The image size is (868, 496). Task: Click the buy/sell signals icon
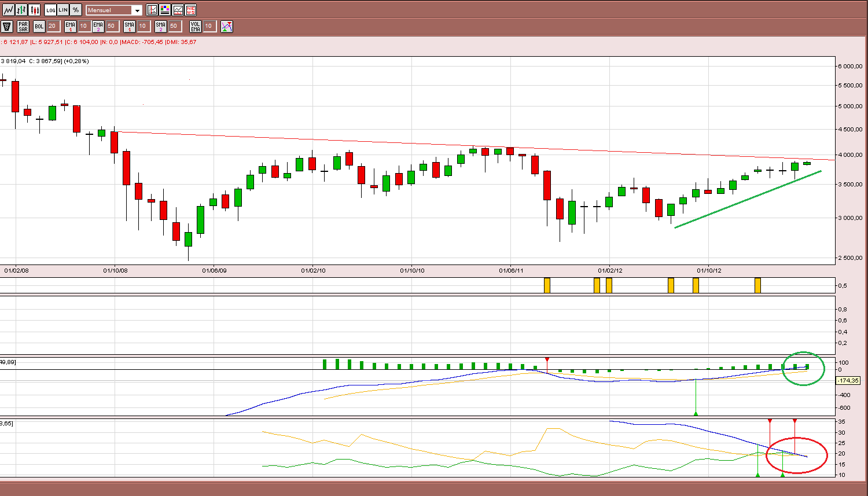(227, 26)
